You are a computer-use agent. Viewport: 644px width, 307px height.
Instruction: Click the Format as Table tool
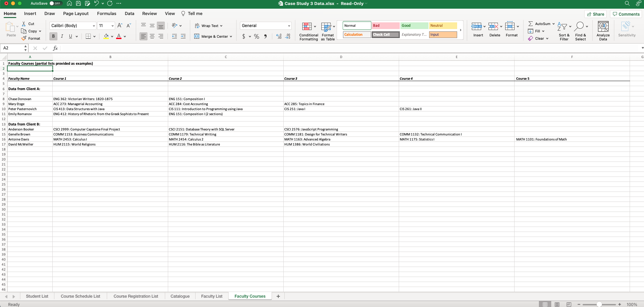tap(327, 31)
